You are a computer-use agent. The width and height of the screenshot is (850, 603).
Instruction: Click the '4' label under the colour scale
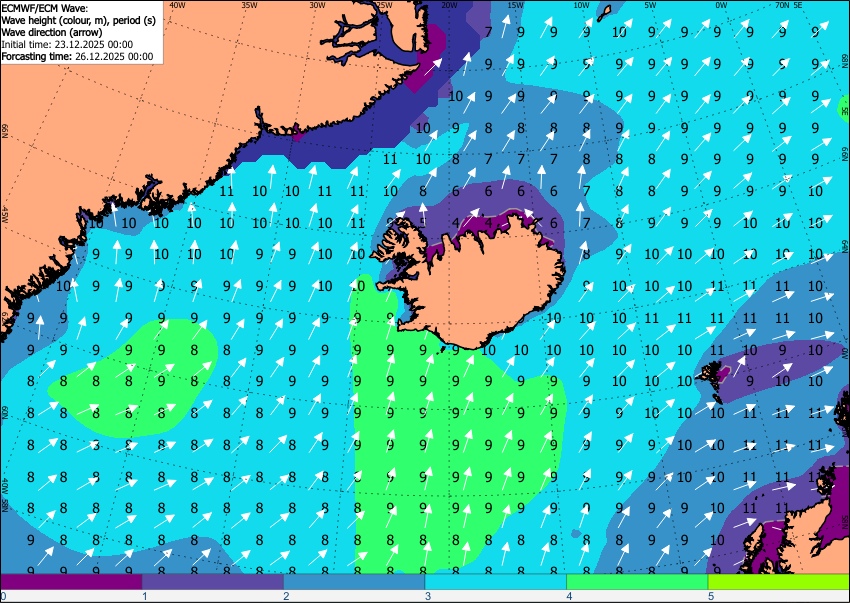pyautogui.click(x=569, y=596)
